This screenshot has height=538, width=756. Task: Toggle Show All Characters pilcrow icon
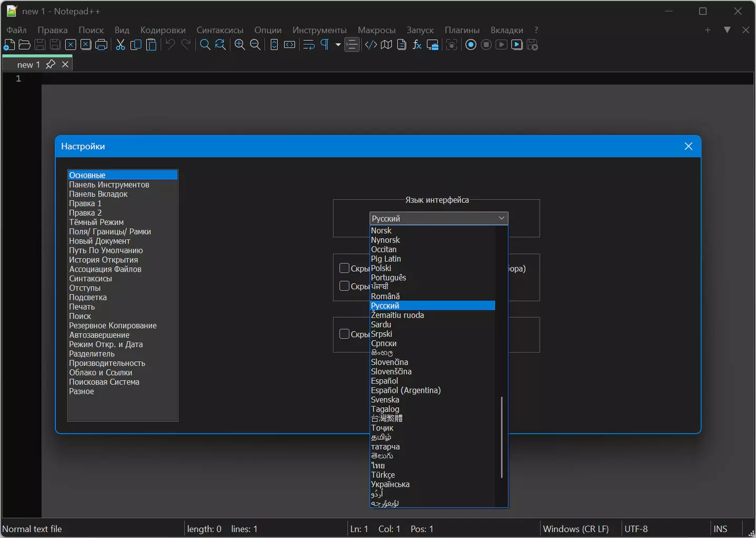click(x=325, y=45)
